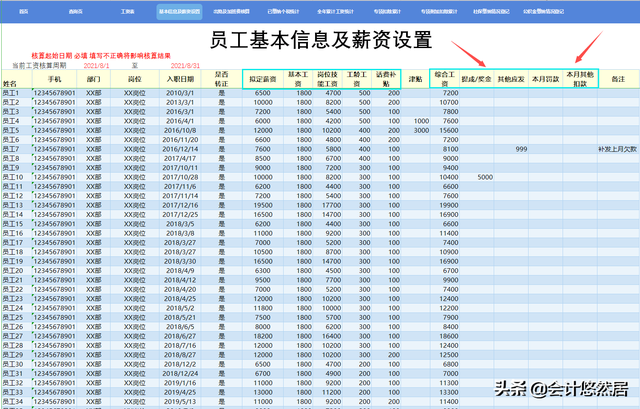
Task: Select the 津贴 column header
Action: [x=416, y=79]
